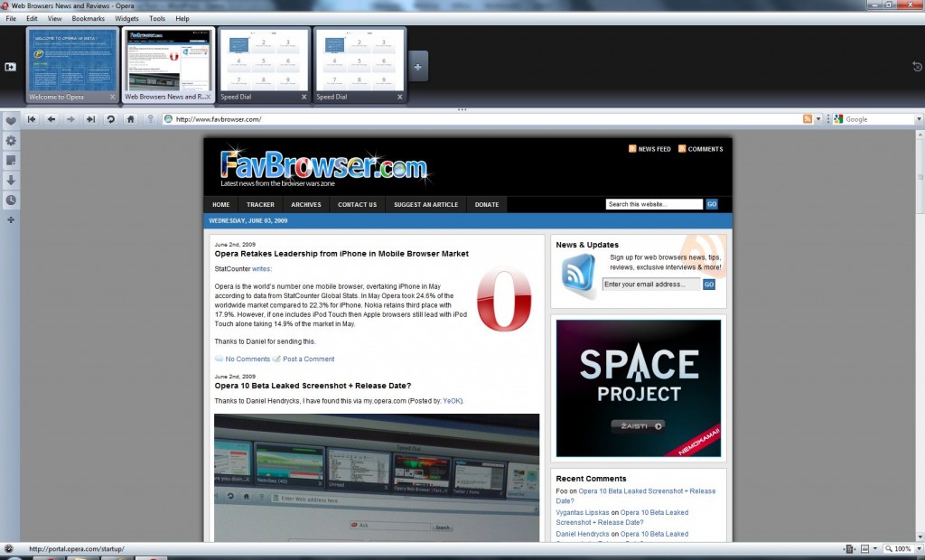Click the Back arrow navigation button

coord(51,119)
